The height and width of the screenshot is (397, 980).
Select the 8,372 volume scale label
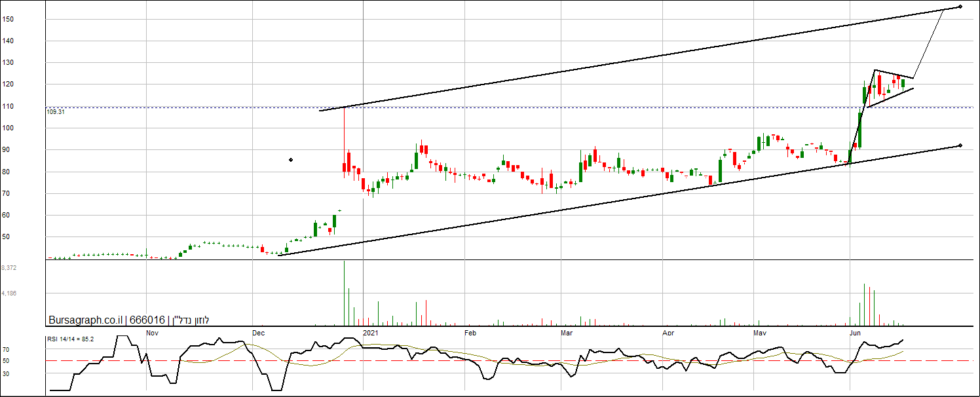(9, 268)
